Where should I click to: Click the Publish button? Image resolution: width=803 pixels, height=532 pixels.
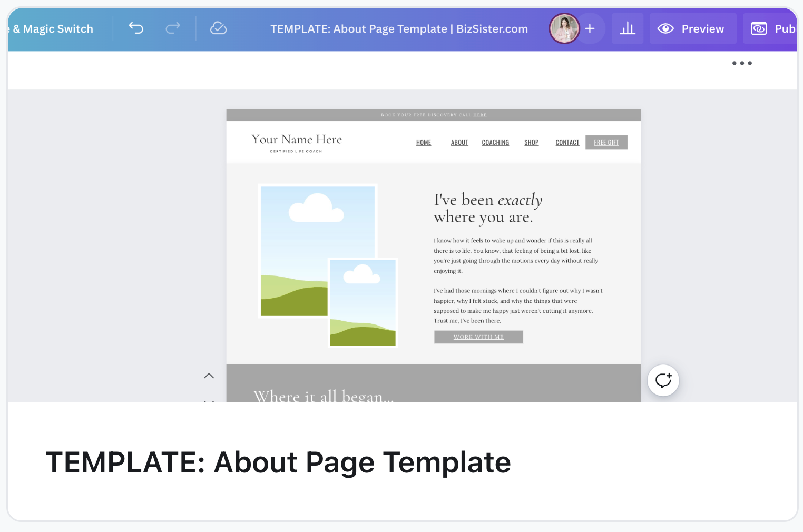click(772, 28)
